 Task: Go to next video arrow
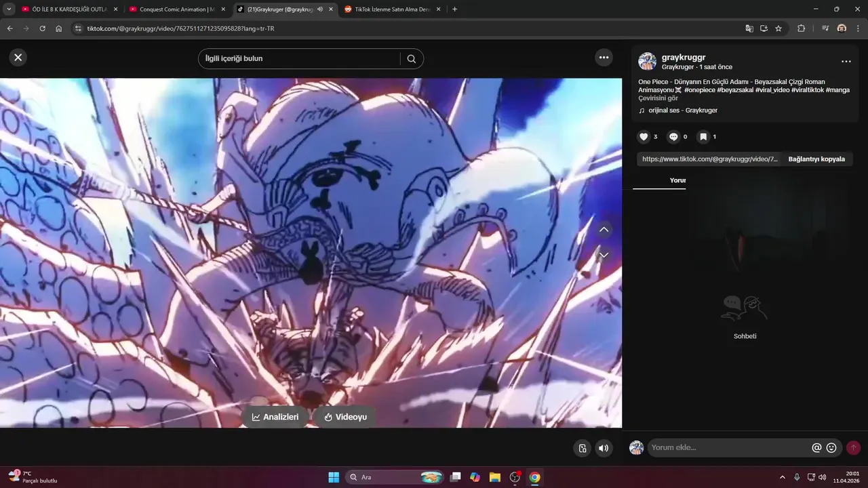604,255
